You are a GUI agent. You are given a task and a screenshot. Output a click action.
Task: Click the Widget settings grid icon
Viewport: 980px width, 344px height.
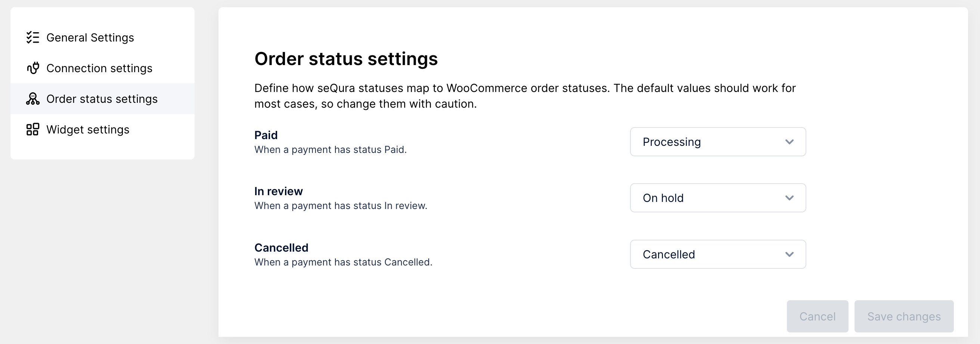(x=33, y=129)
